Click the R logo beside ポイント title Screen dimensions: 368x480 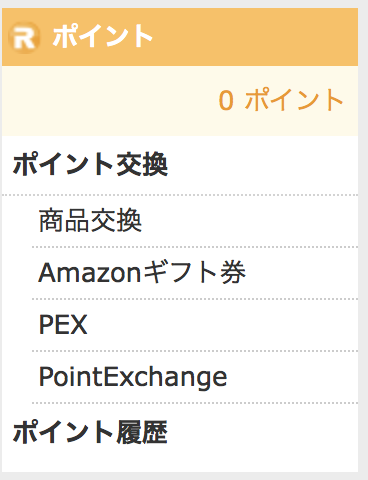point(25,37)
